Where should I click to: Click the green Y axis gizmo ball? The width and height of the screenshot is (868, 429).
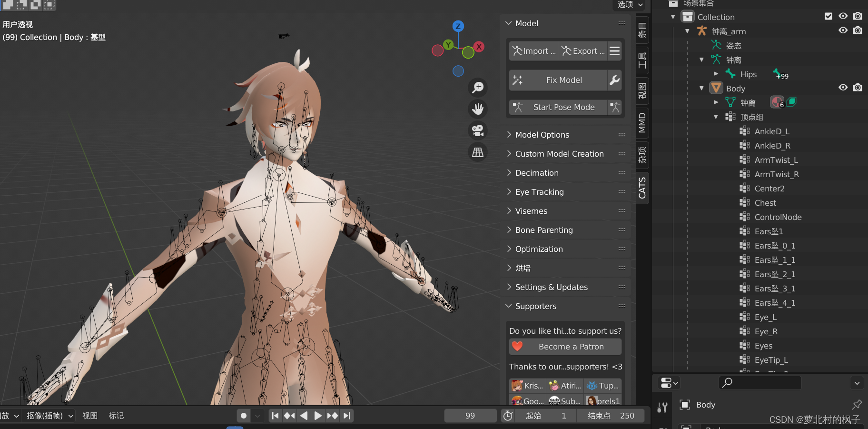(x=448, y=45)
